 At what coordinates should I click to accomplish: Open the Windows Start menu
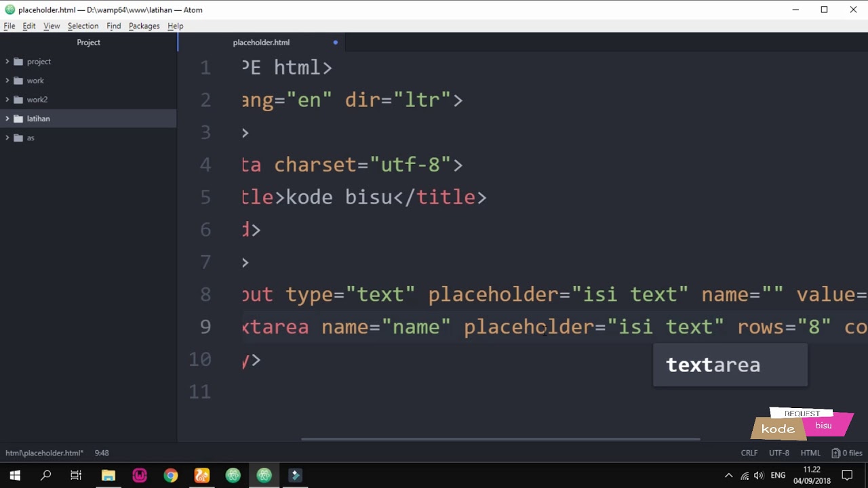click(15, 475)
